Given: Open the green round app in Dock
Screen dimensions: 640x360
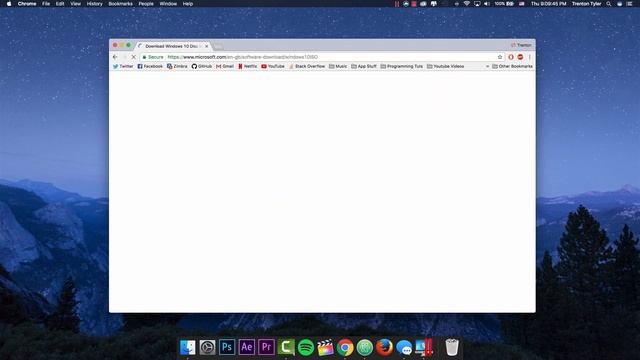Looking at the screenshot, I should tap(364, 347).
